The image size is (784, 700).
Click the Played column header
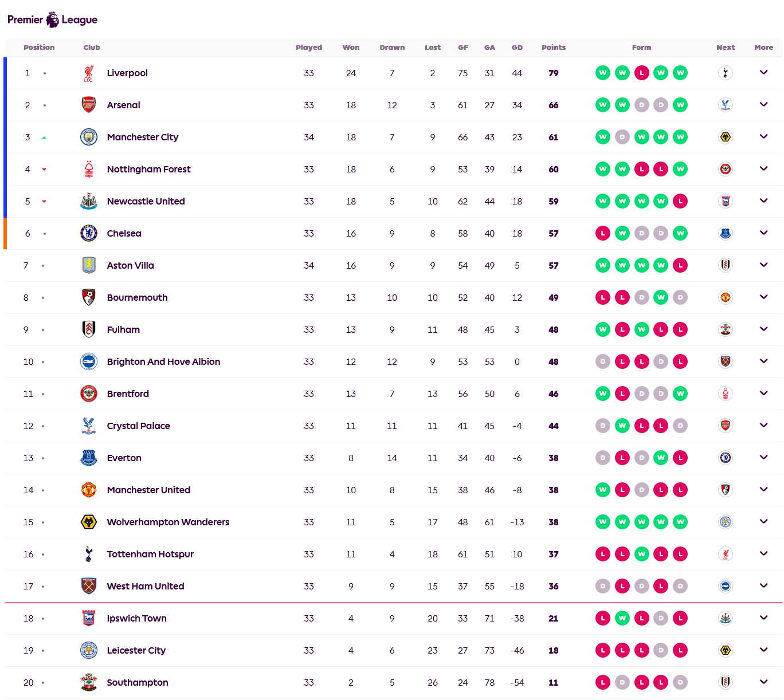pyautogui.click(x=309, y=48)
